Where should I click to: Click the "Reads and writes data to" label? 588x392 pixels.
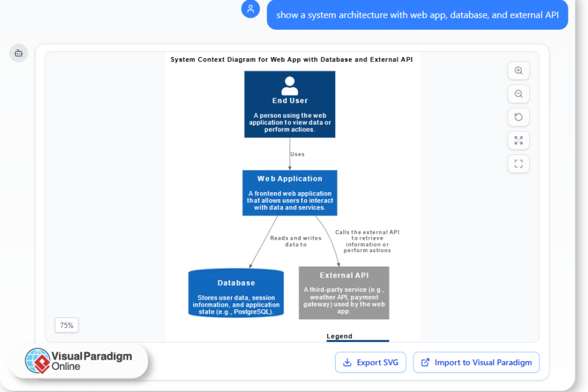295,241
